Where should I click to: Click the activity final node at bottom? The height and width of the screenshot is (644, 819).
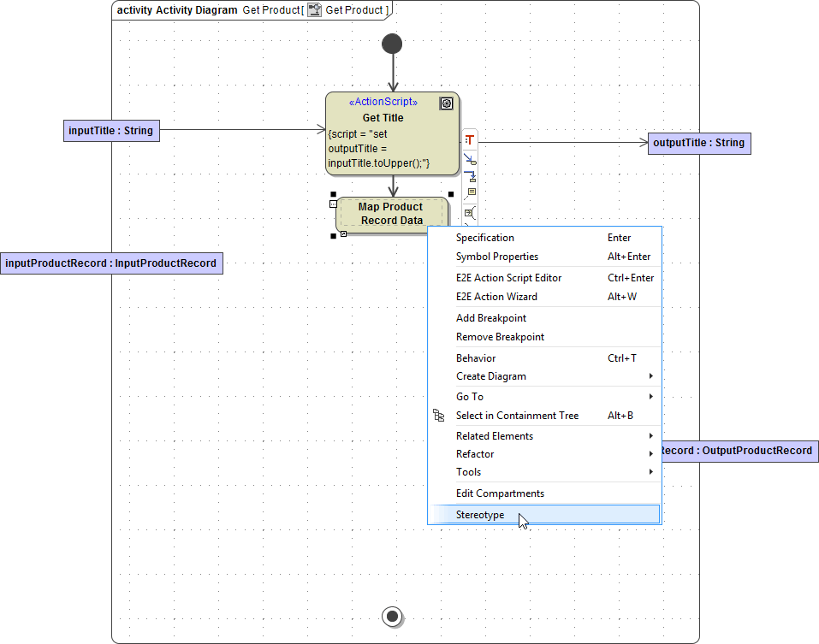[x=393, y=616]
